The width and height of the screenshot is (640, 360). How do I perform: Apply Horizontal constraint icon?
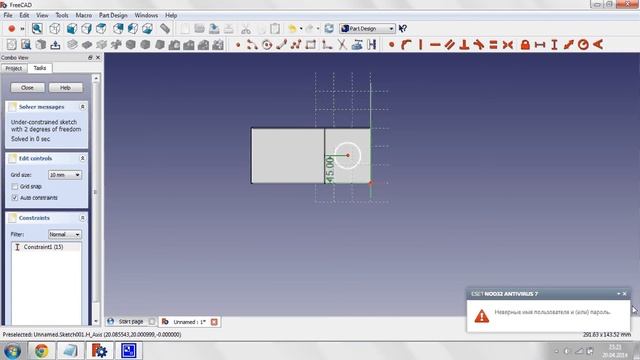pos(435,44)
